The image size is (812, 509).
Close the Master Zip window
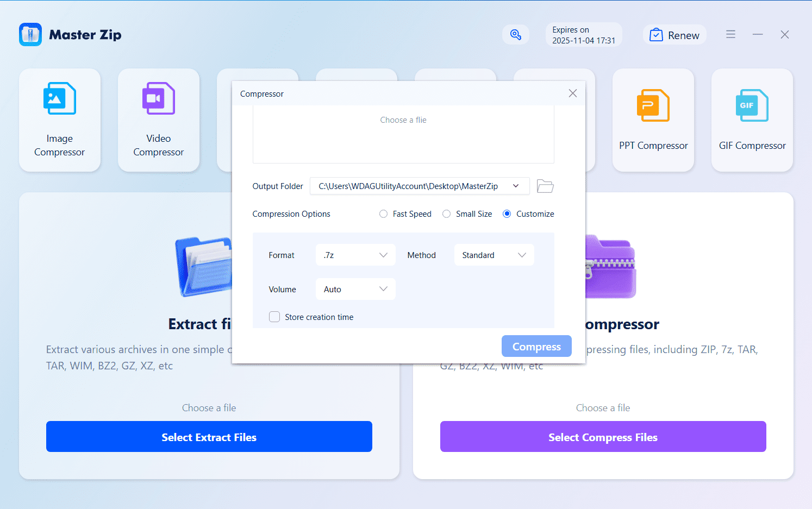pos(785,34)
